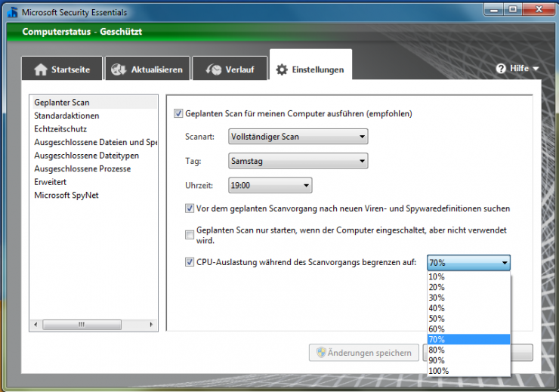Select Ausgeschlossene Dateien und Speicherorte entry
Viewport: 559px width, 392px height.
[x=94, y=142]
